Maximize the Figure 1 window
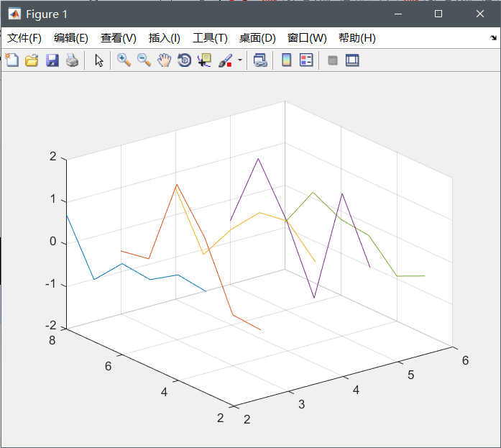 click(438, 14)
